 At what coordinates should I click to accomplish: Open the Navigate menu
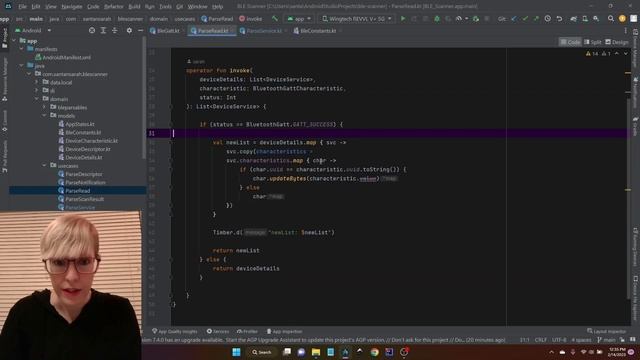point(71,7)
